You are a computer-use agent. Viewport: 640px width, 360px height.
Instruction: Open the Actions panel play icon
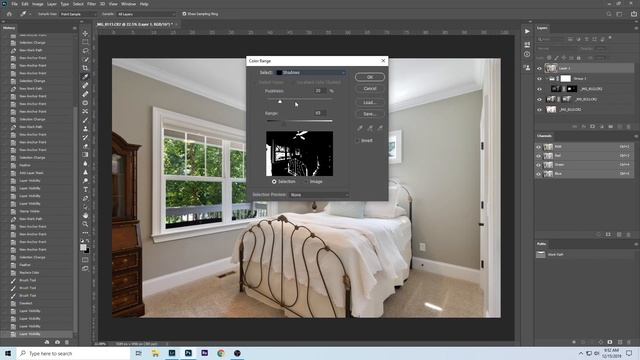point(527,31)
